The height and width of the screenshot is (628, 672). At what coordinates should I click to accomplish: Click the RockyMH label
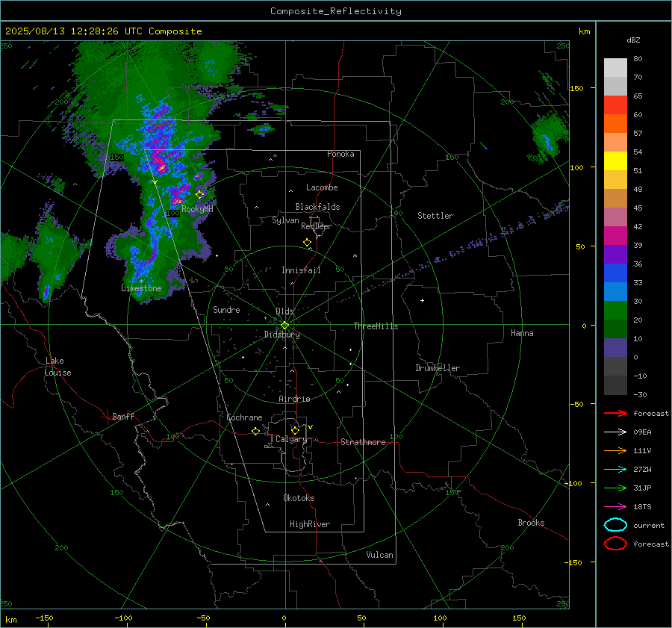[x=197, y=209]
